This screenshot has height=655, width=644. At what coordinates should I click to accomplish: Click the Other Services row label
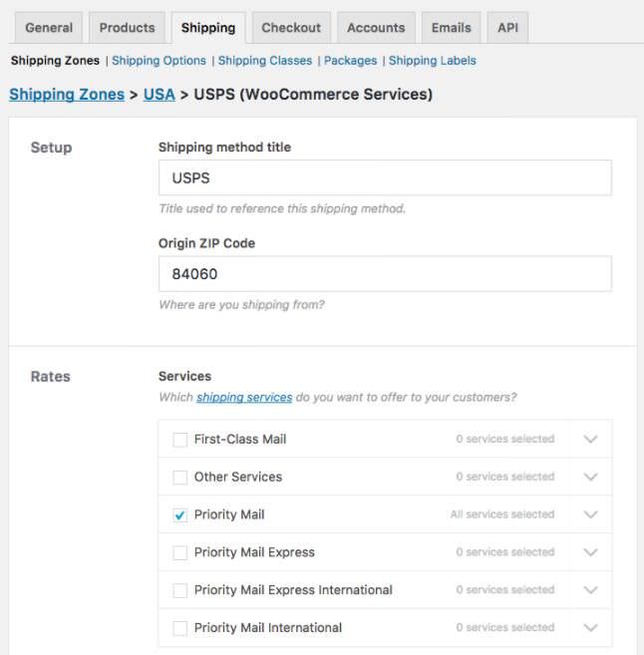pos(238,477)
